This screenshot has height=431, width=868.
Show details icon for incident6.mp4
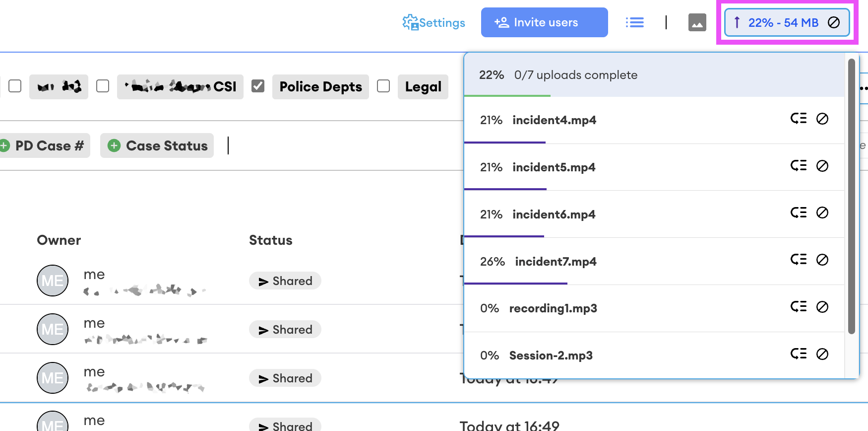tap(798, 213)
